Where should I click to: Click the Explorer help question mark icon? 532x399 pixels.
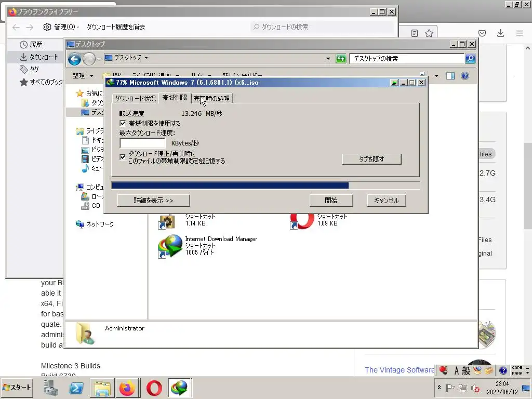click(x=465, y=76)
